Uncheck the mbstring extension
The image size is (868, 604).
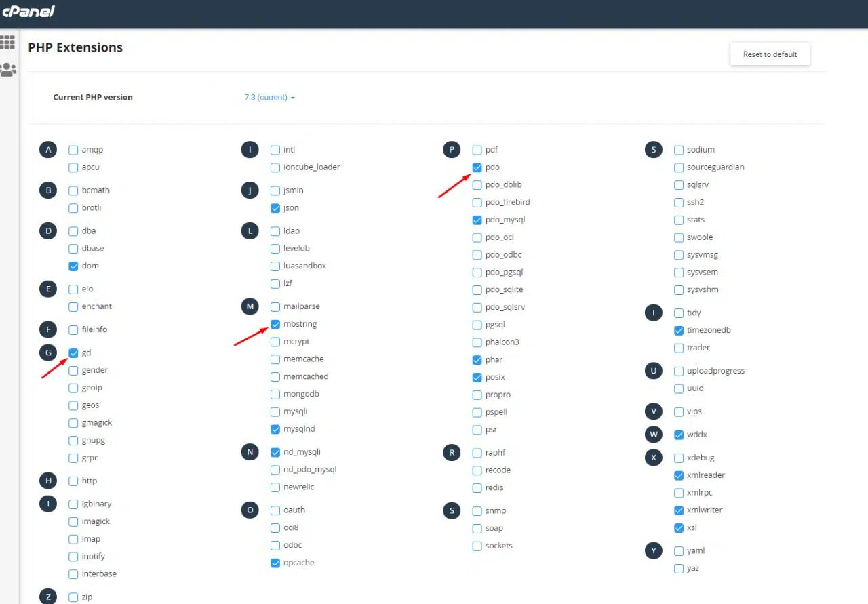tap(275, 324)
